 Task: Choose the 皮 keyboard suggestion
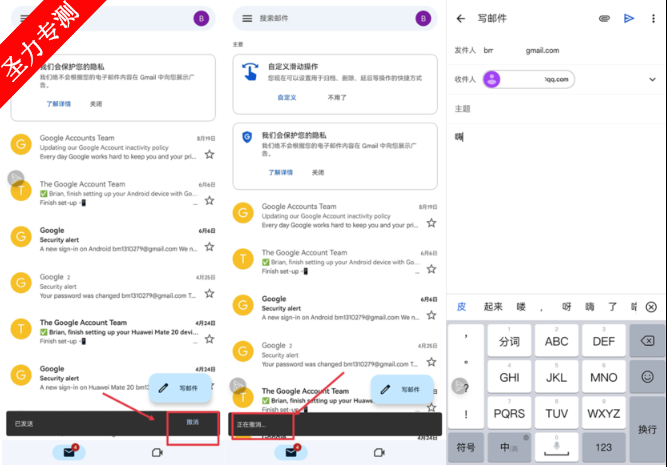[462, 307]
